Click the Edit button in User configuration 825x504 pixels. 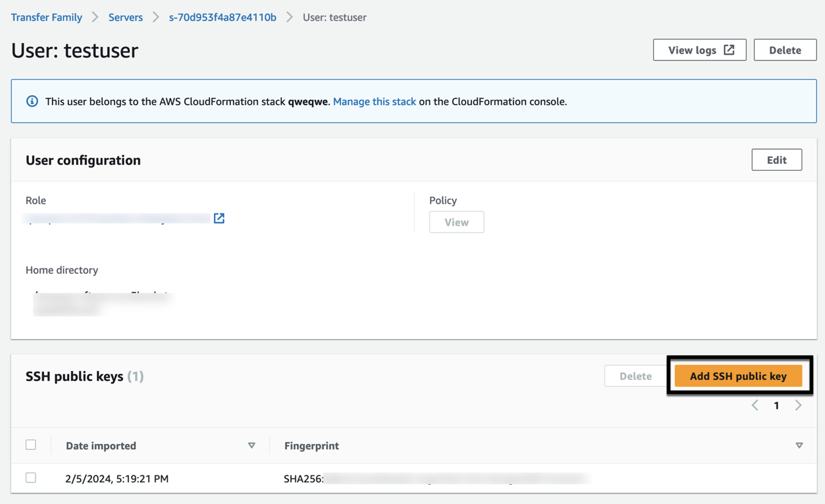[776, 160]
